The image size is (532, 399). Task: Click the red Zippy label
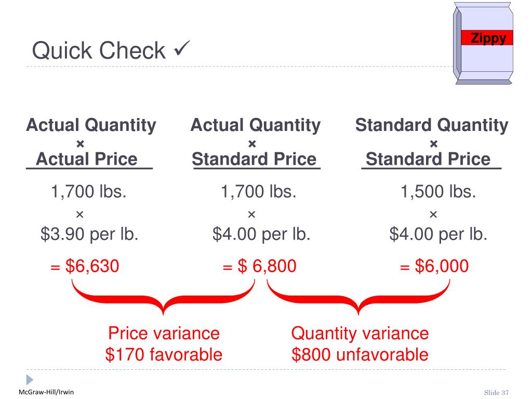(x=487, y=37)
